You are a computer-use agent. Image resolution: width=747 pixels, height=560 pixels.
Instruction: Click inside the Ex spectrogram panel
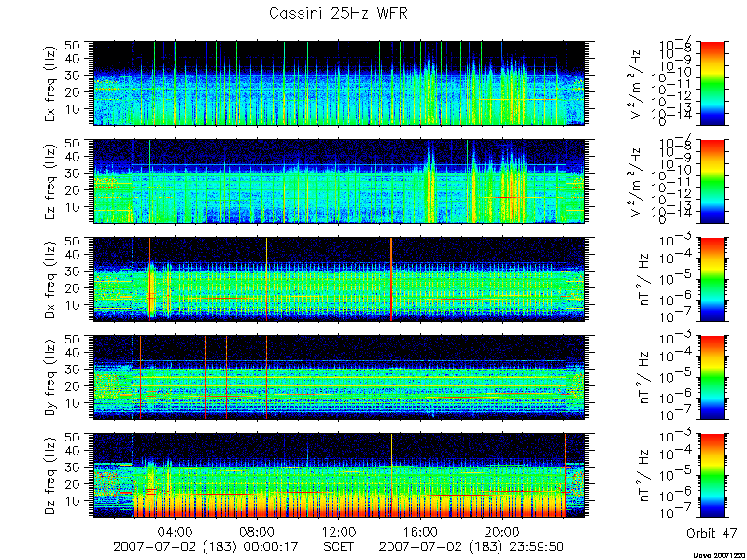pos(338,83)
